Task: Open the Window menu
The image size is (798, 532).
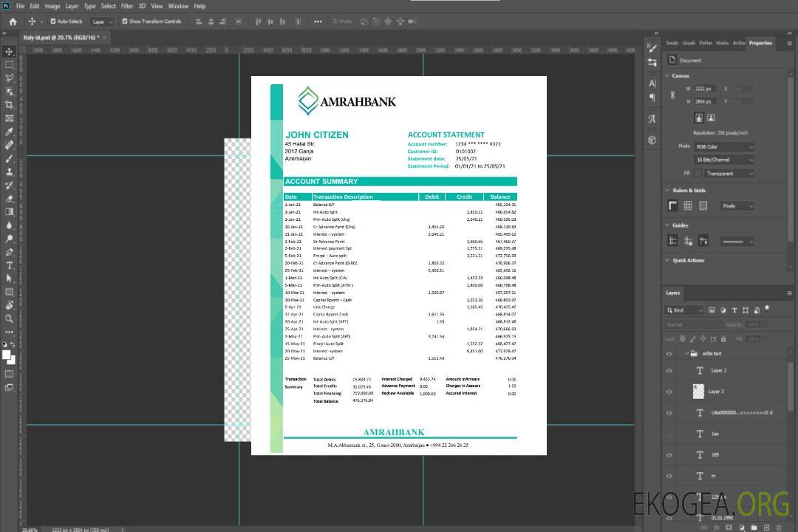Action: pyautogui.click(x=178, y=6)
